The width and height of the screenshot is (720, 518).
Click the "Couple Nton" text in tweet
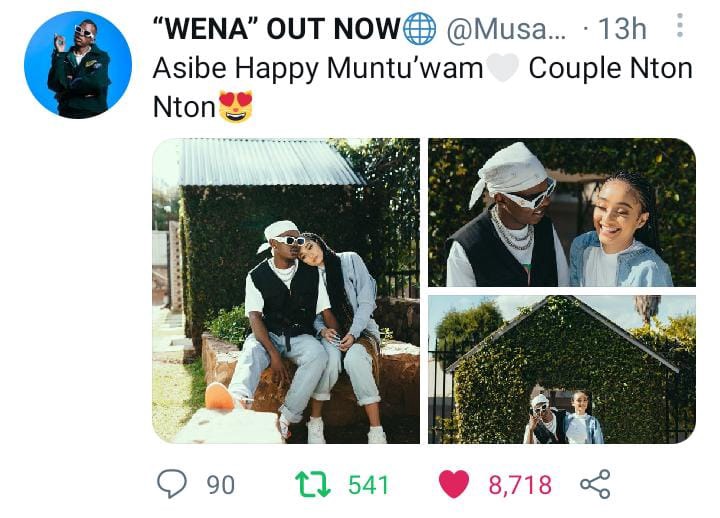610,68
